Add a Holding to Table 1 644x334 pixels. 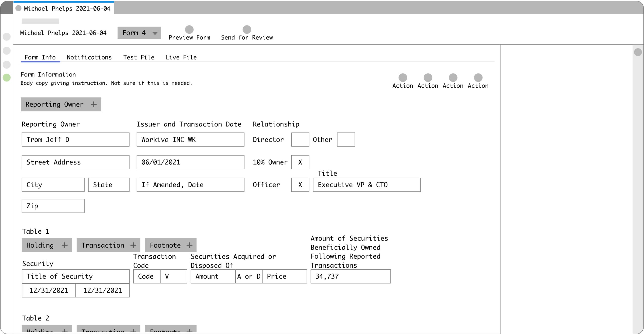pos(47,245)
